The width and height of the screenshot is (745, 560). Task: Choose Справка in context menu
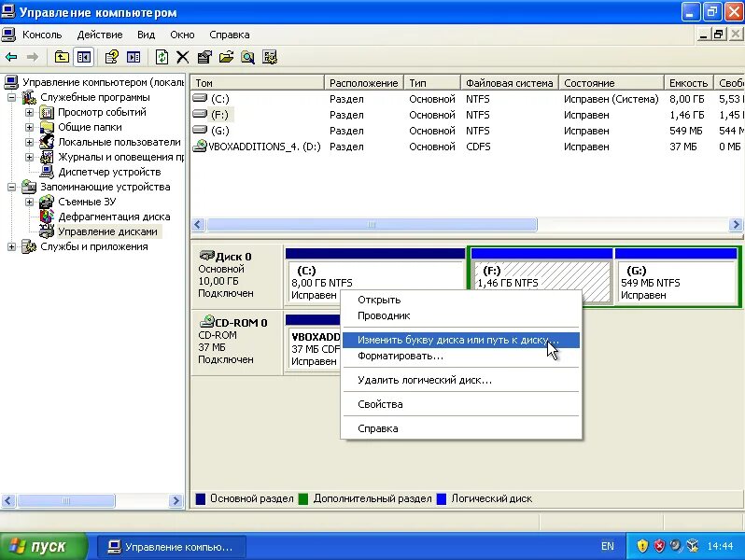(461, 428)
